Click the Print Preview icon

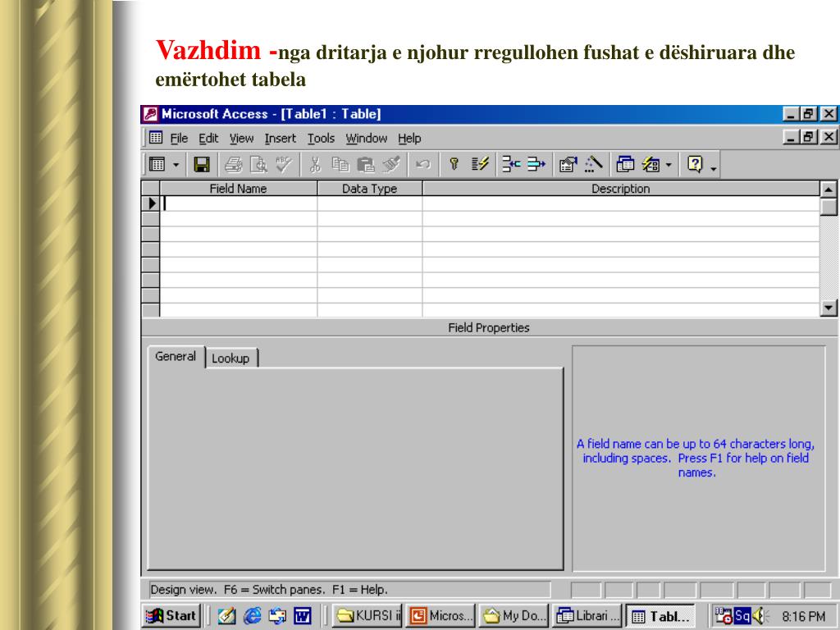(258, 164)
